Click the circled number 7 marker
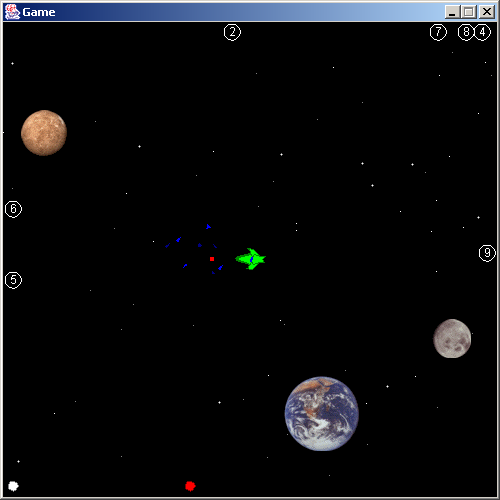The width and height of the screenshot is (500, 500). [438, 32]
